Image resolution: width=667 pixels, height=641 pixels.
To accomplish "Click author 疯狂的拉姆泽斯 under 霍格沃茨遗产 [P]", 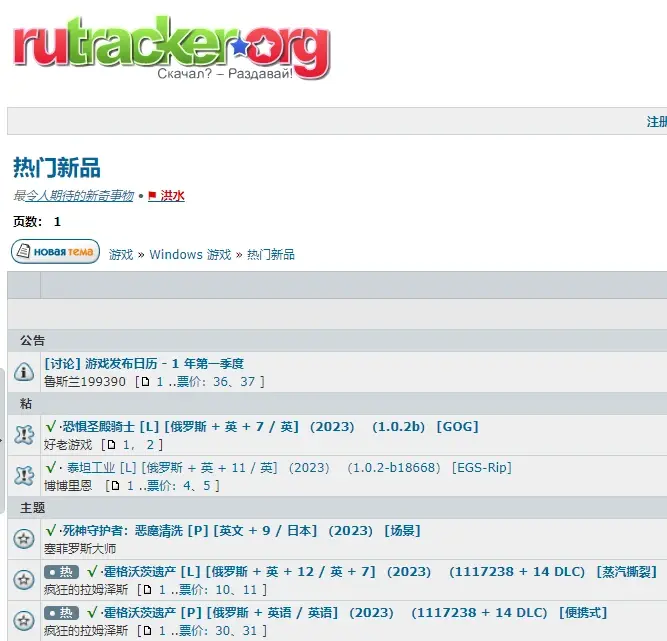I will click(86, 630).
